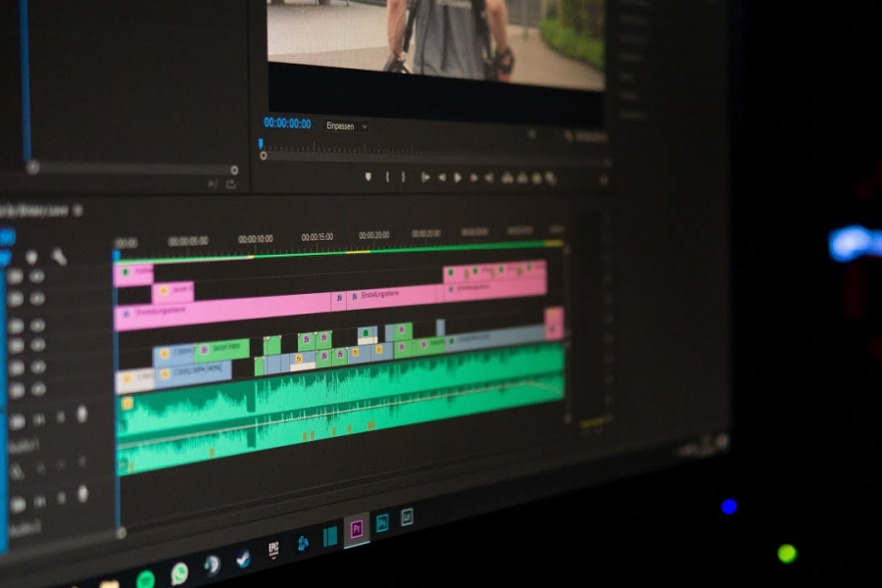Click the Go to In point button

point(425,177)
